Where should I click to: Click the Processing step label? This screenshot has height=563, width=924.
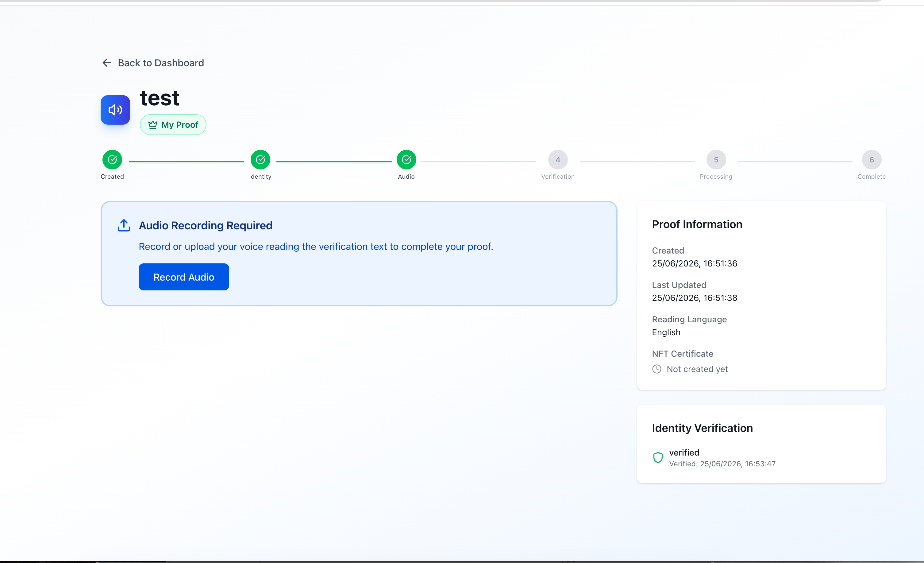(x=716, y=177)
